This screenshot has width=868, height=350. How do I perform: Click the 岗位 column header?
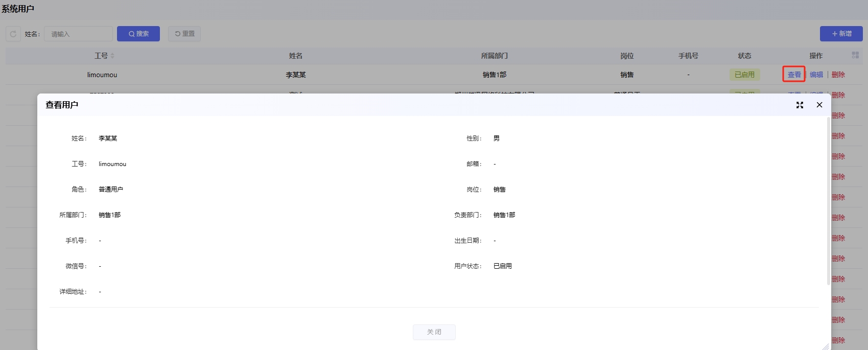coord(627,56)
